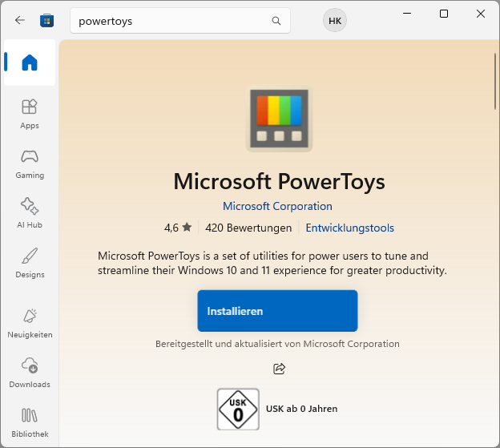Jump to the 420 Bewertungen reviews
Image resolution: width=500 pixels, height=448 pixels.
(x=248, y=228)
